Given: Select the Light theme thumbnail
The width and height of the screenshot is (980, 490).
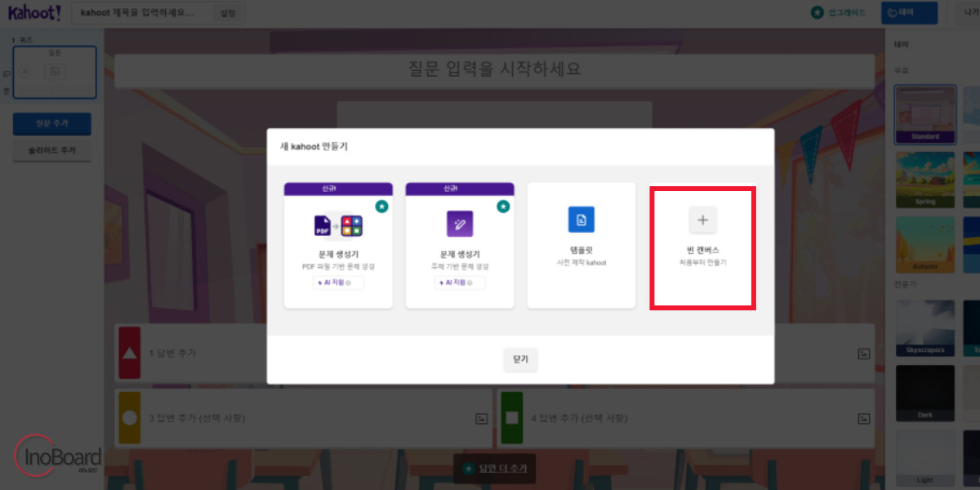Looking at the screenshot, I should click(925, 458).
